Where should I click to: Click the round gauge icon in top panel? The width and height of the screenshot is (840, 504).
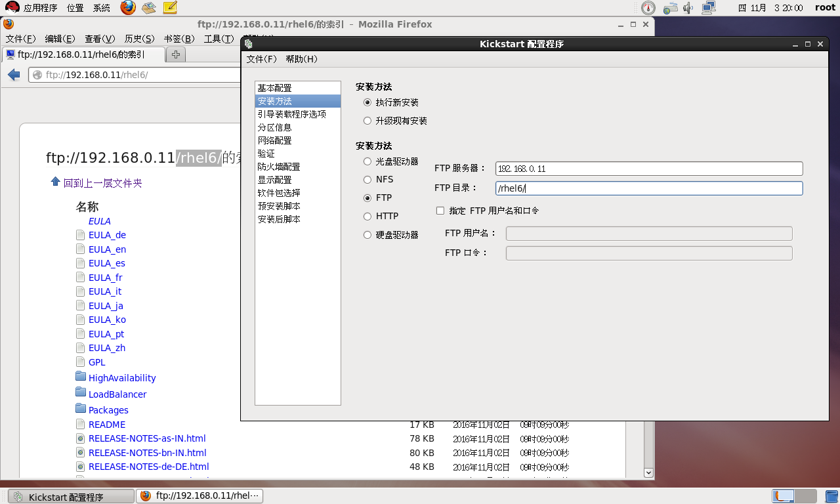click(648, 8)
